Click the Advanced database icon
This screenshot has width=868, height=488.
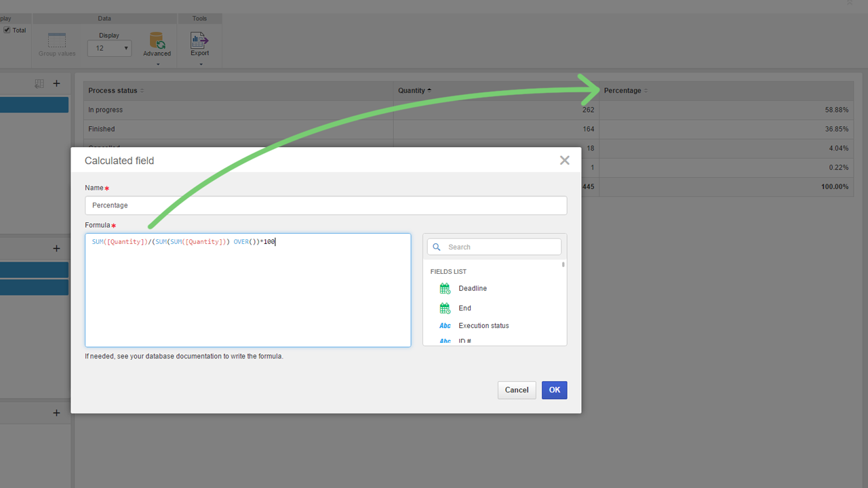point(157,40)
